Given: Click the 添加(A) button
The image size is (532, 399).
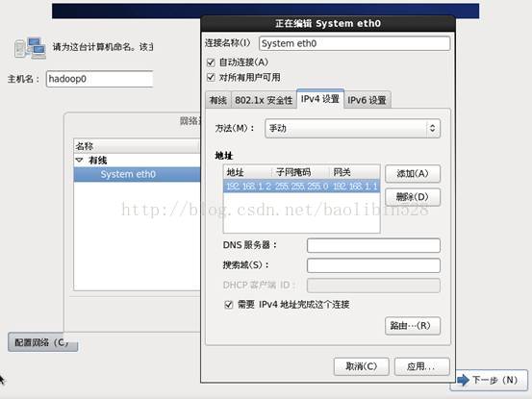Looking at the screenshot, I should 413,174.
